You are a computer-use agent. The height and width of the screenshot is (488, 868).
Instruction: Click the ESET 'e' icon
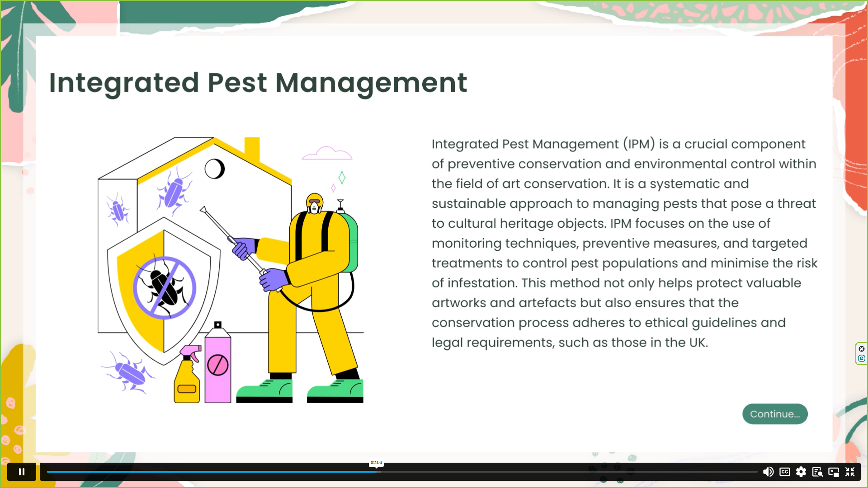[x=862, y=358]
